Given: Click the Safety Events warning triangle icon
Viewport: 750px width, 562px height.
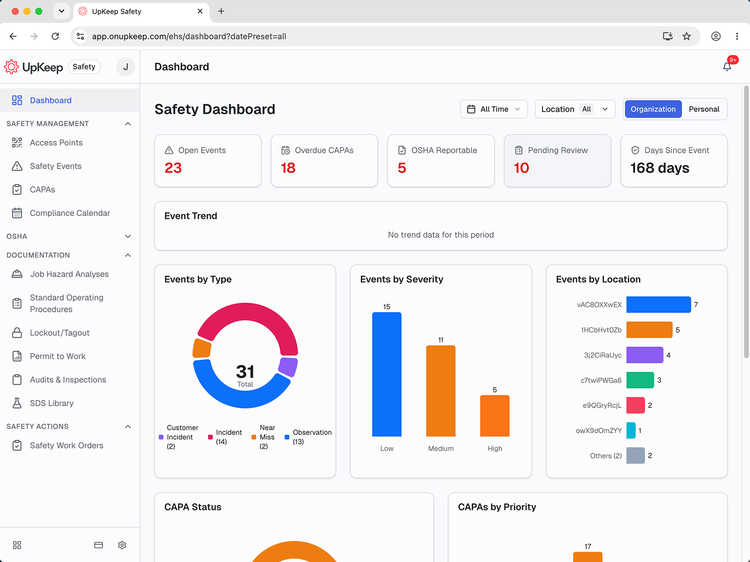Looking at the screenshot, I should (17, 166).
